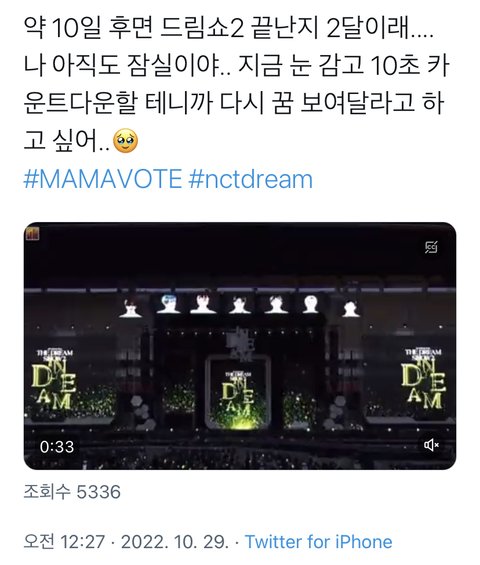Tap the rightmost member silhouette on stage screen
Viewport: 480px width, 565px height.
tap(350, 309)
